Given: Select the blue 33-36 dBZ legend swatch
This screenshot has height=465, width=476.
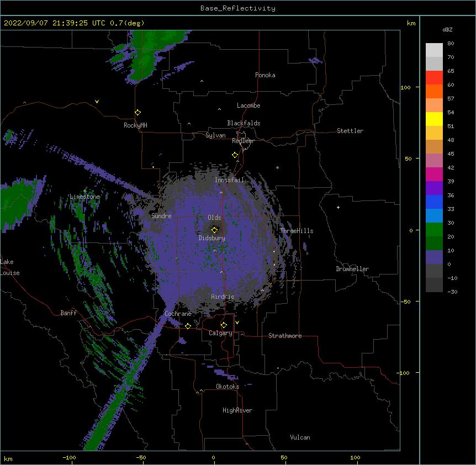Looking at the screenshot, I should 434,202.
